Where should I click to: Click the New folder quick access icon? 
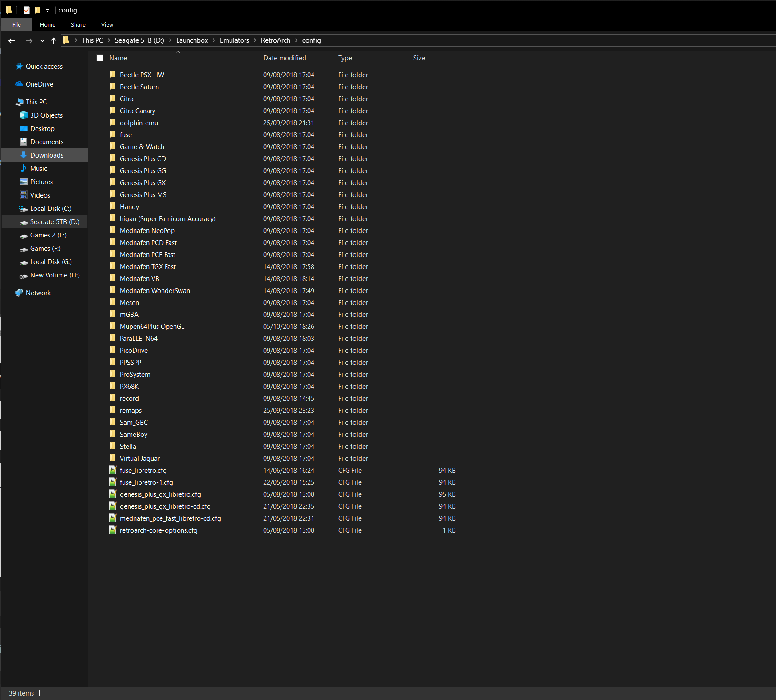point(38,10)
